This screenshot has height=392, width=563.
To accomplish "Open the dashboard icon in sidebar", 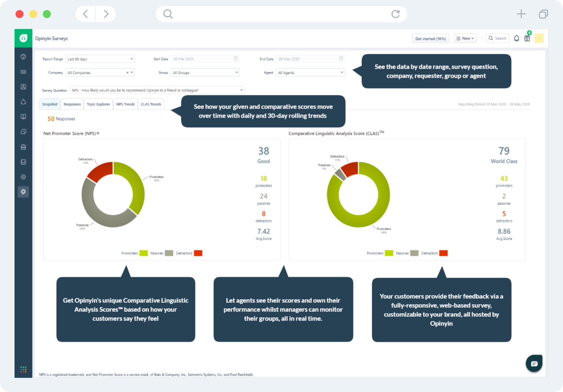I will [x=23, y=57].
